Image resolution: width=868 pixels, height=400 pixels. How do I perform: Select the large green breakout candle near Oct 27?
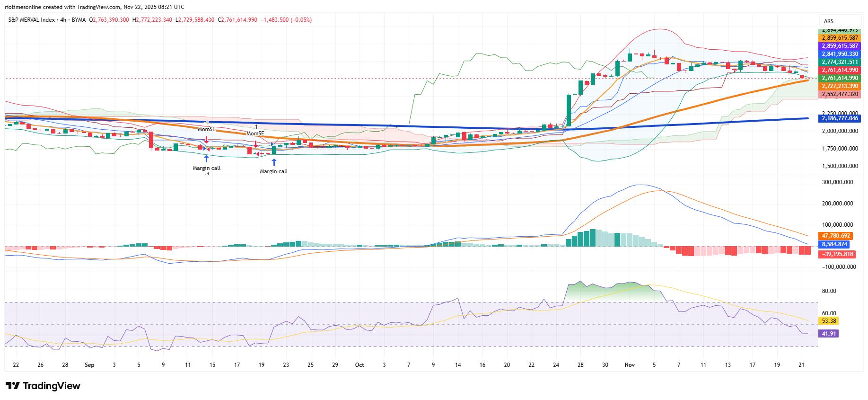coord(569,109)
